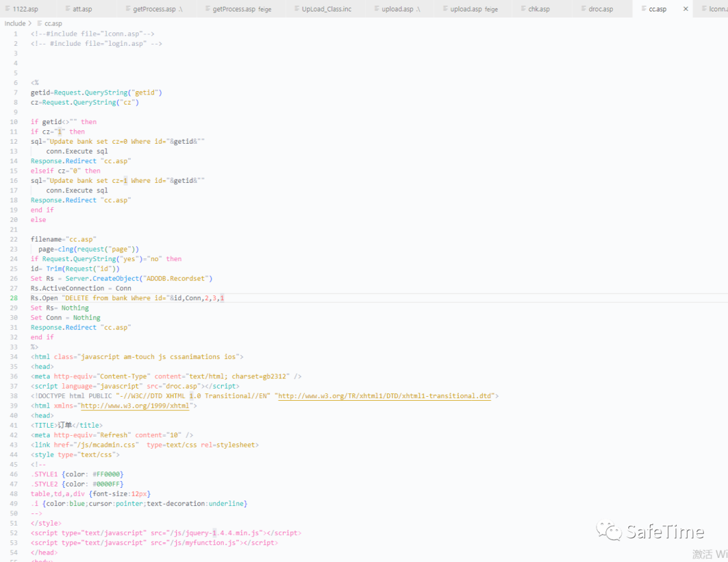Click the '.i {color:blue;cursor:pointer' rule
The width and height of the screenshot is (728, 562).
pyautogui.click(x=139, y=503)
